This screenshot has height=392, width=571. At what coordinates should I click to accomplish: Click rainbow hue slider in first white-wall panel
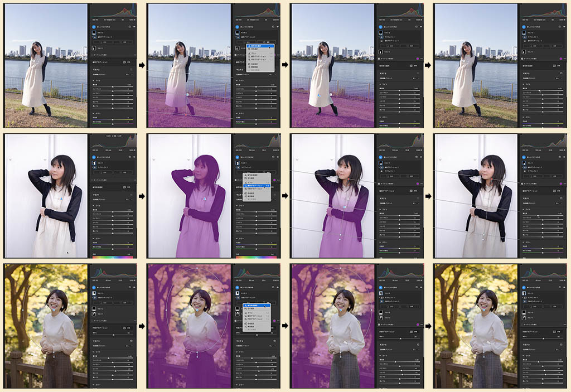pyautogui.click(x=113, y=257)
